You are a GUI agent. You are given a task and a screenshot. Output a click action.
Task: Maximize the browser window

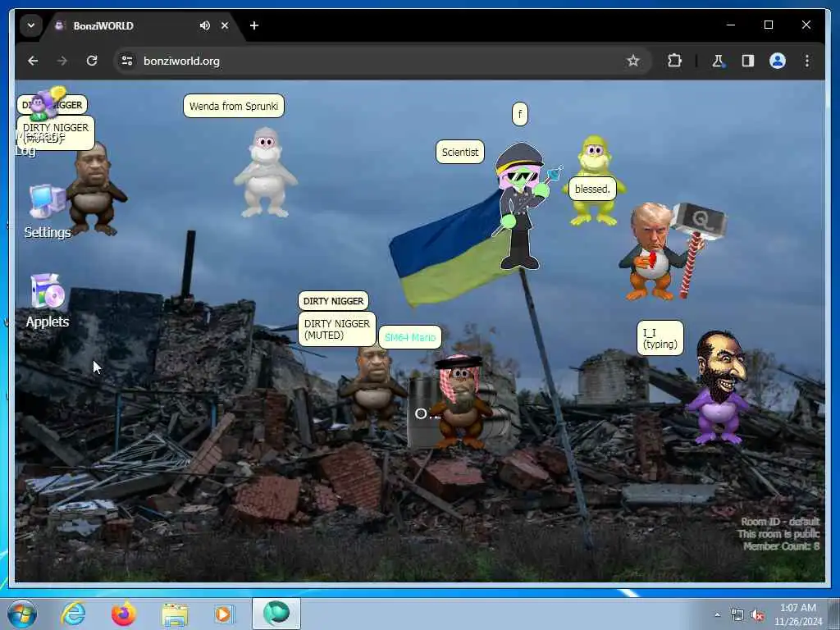coord(768,25)
